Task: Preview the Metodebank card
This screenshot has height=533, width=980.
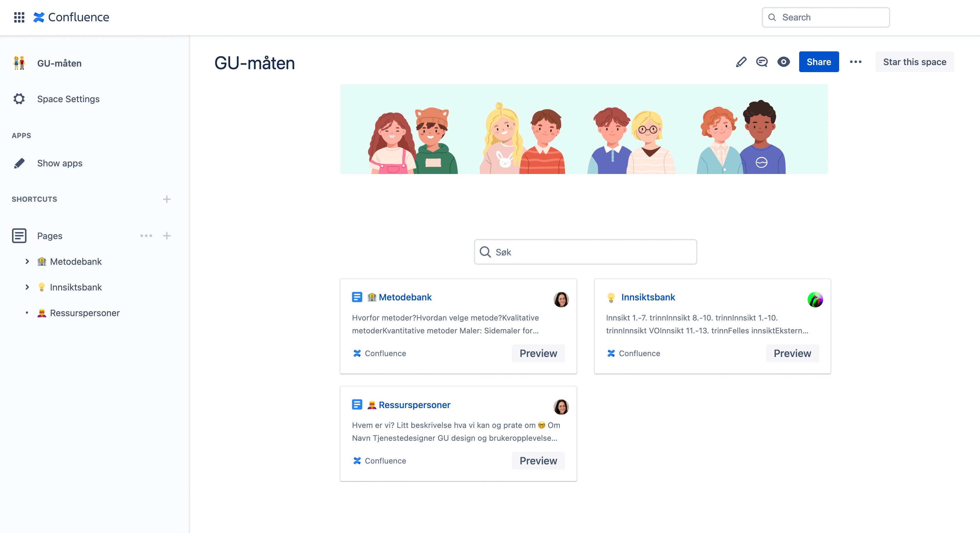Action: [x=538, y=353]
